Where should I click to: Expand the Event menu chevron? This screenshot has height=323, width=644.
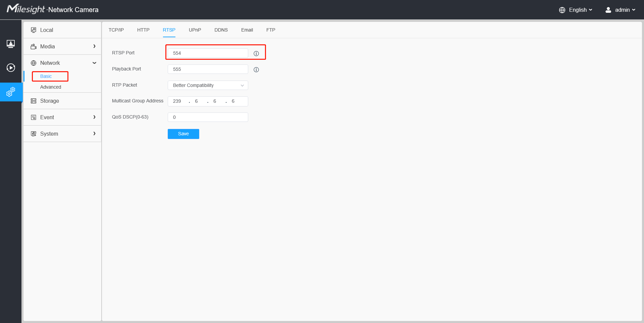pos(94,117)
